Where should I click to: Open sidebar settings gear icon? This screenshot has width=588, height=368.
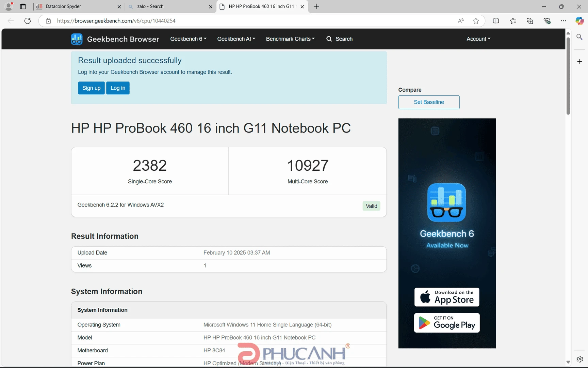(579, 359)
